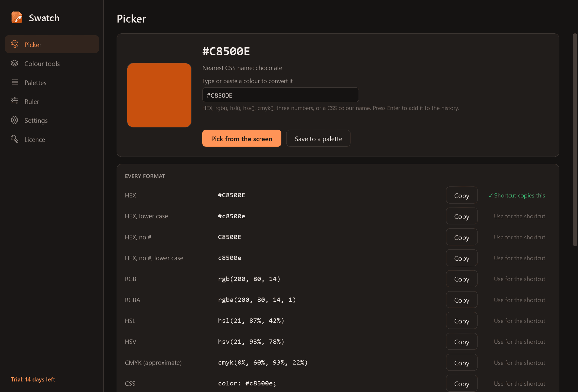Viewport: 578px width, 392px height.
Task: Click Save to a palette button
Action: (318, 138)
